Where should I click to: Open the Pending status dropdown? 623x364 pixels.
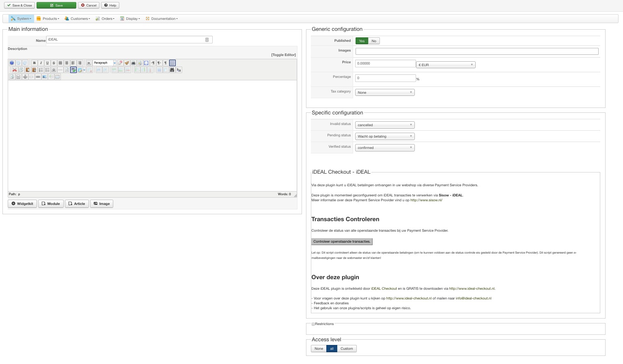pos(385,136)
